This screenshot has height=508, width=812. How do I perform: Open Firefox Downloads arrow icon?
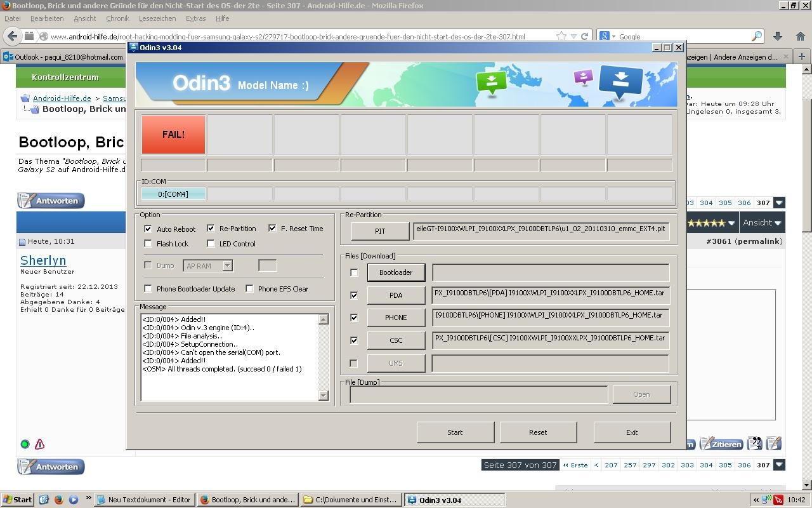tap(778, 36)
